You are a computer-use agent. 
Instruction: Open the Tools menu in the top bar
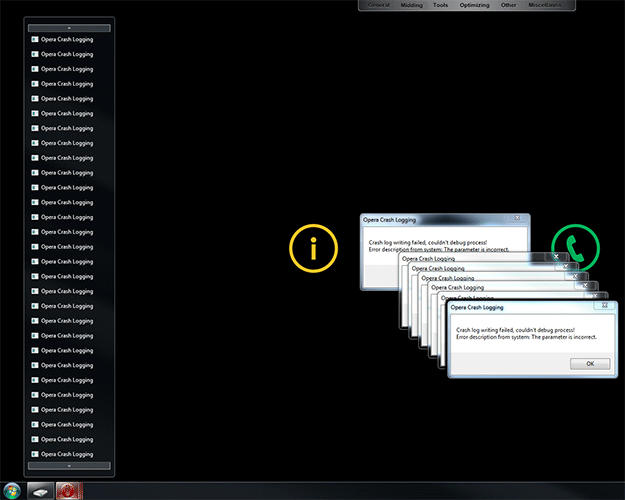pos(441,6)
